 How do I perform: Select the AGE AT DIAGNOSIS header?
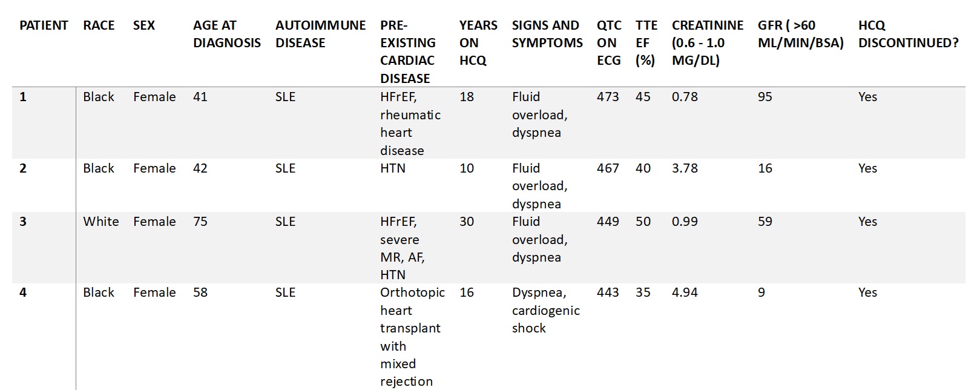226,34
